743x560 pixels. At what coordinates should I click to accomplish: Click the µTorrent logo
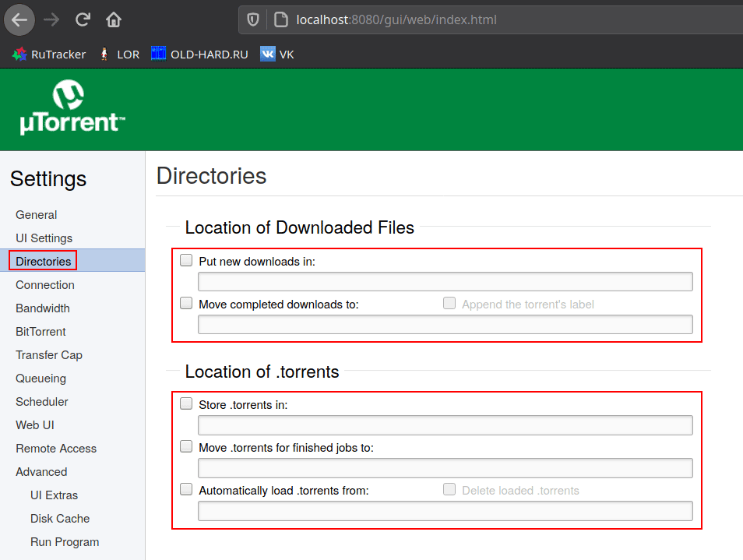tap(72, 109)
